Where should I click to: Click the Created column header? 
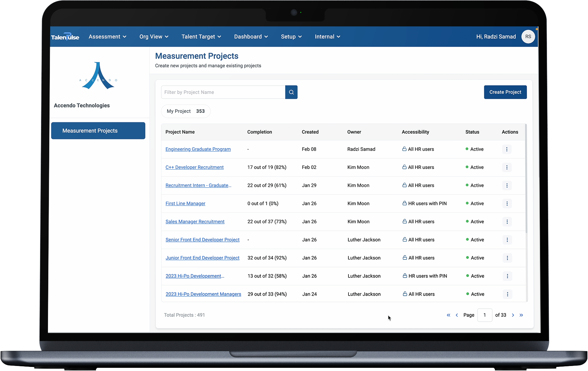(x=310, y=132)
